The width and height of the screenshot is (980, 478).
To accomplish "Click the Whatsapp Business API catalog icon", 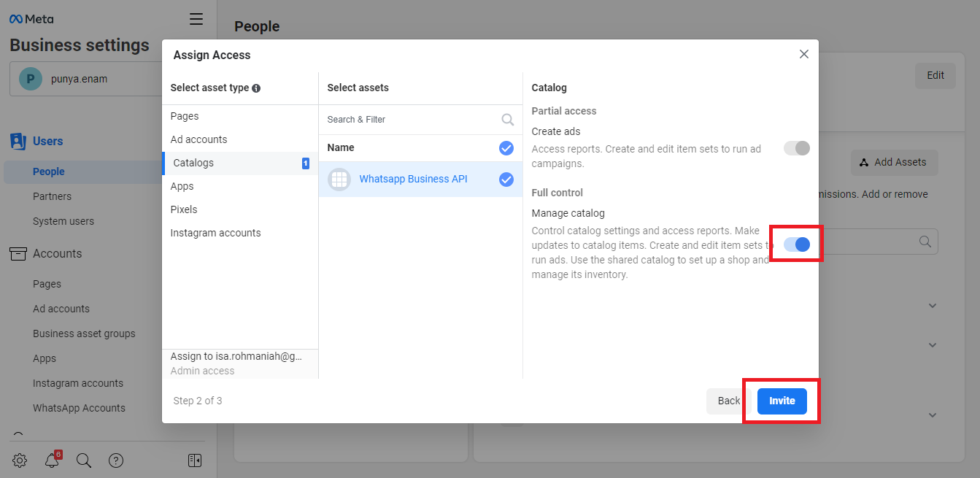I will [339, 180].
